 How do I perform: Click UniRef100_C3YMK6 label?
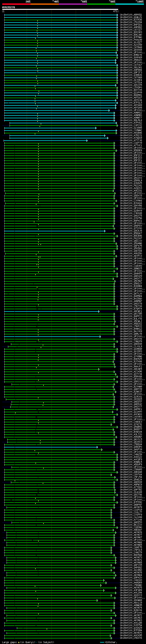click(131, 201)
